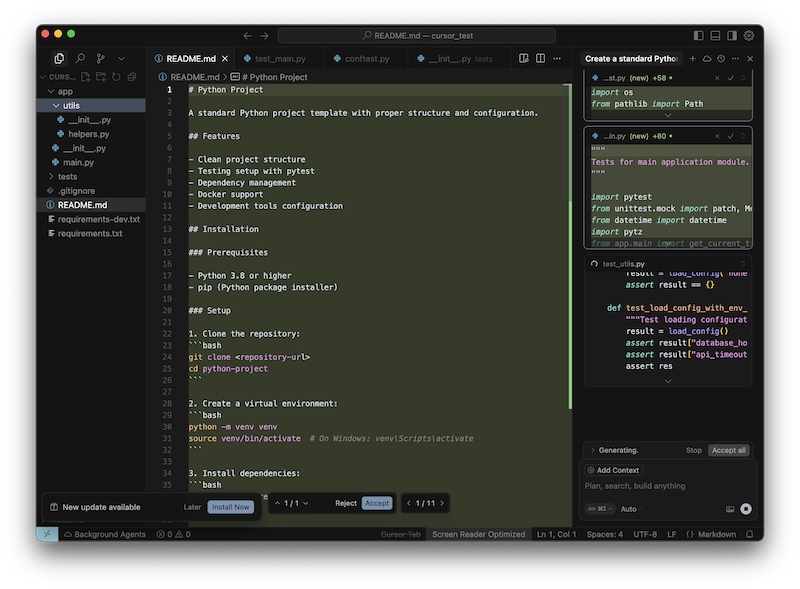Stop the code generation
Viewport: 800px width, 589px height.
pyautogui.click(x=693, y=450)
